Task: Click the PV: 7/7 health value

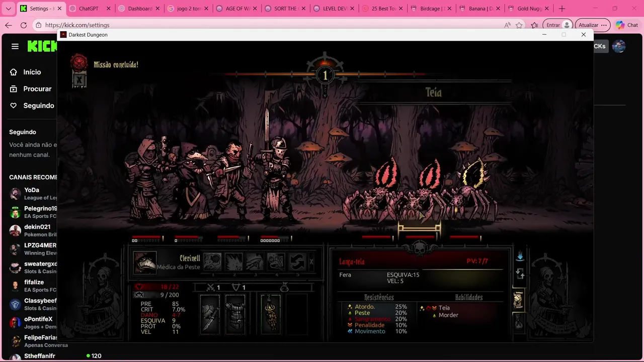Action: pyautogui.click(x=477, y=261)
